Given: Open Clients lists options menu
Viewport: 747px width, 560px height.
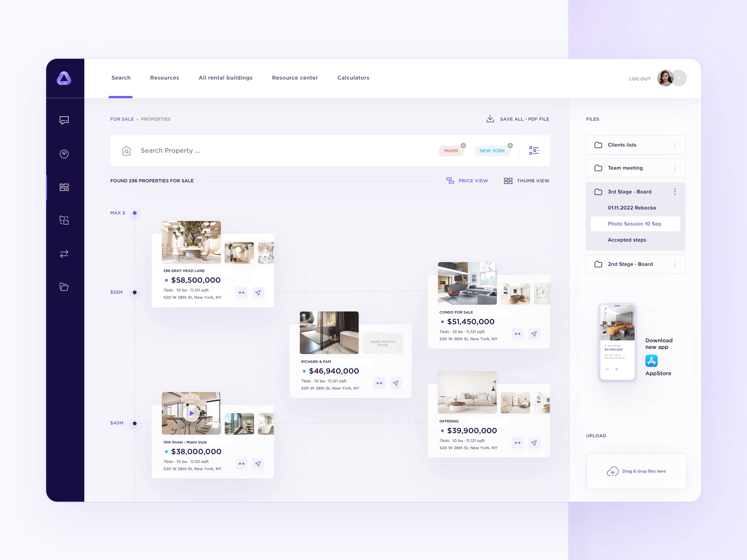Looking at the screenshot, I should point(675,145).
